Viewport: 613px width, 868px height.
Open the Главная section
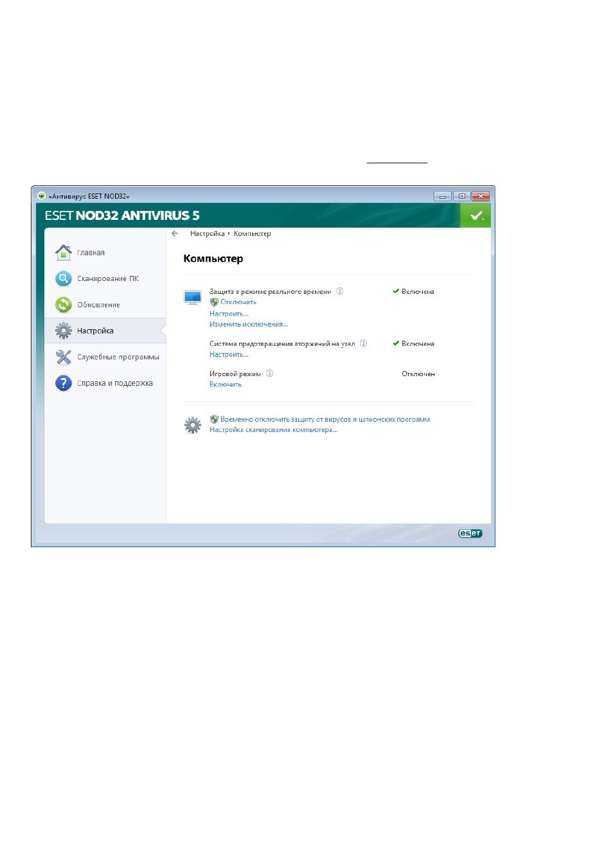91,253
